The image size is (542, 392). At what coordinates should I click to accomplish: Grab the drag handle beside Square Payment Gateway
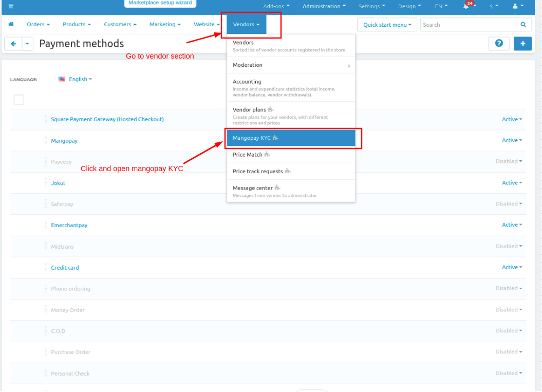coord(45,119)
